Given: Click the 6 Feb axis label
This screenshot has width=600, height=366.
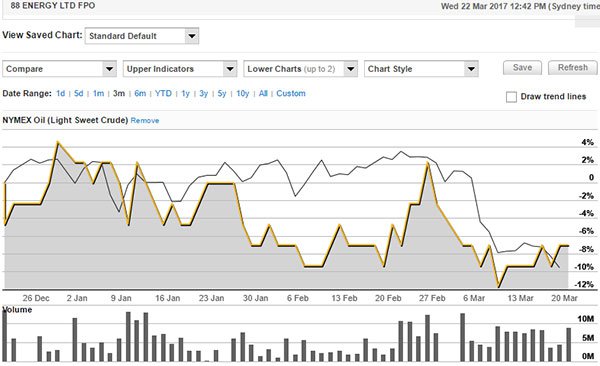Looking at the screenshot, I should coord(298,298).
